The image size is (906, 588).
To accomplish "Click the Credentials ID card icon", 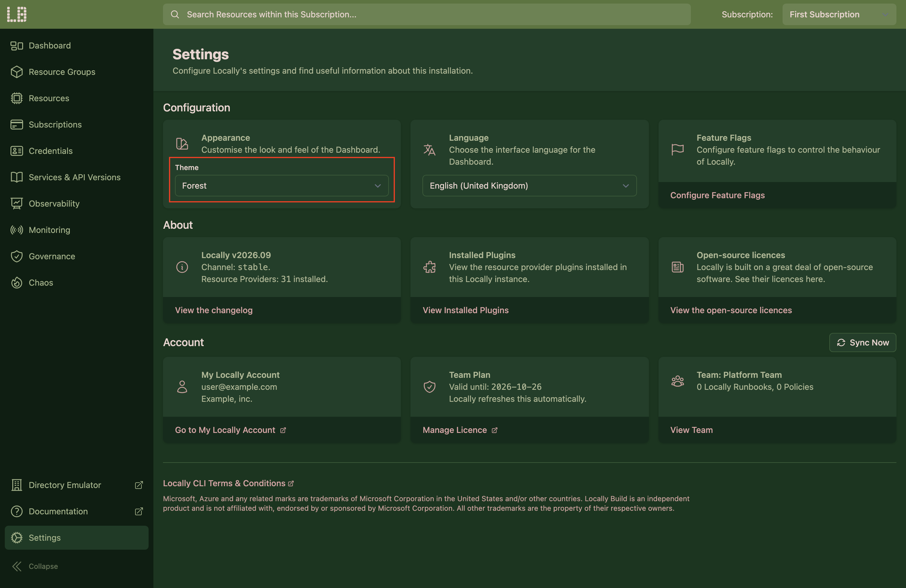I will tap(17, 151).
